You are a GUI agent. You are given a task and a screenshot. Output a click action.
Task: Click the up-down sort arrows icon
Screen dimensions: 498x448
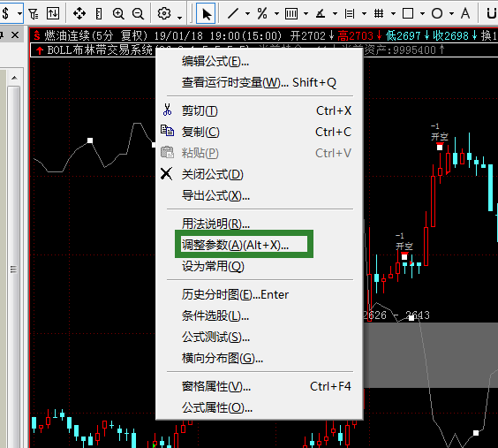coord(53,13)
